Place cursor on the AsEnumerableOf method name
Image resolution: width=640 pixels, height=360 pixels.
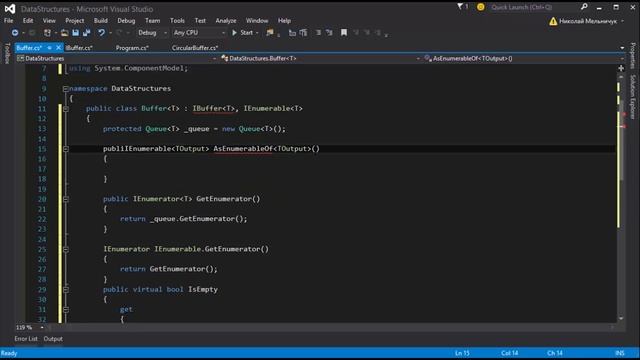(242, 149)
